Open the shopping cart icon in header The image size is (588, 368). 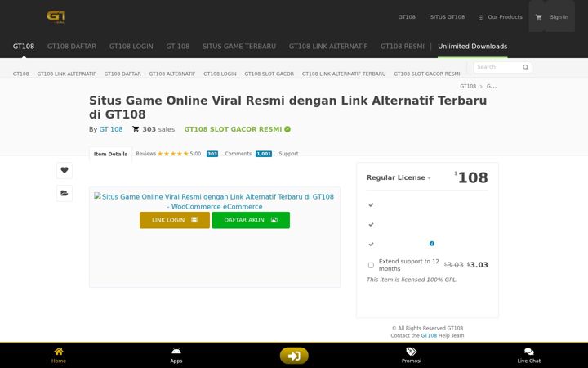click(538, 17)
